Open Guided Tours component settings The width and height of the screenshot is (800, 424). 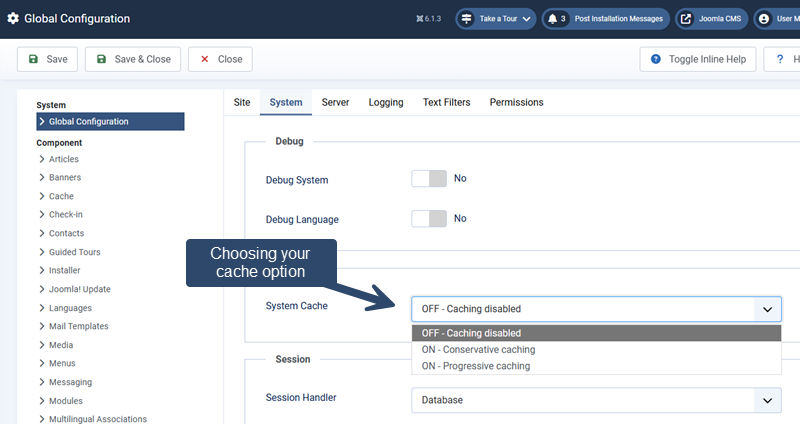pyautogui.click(x=74, y=252)
